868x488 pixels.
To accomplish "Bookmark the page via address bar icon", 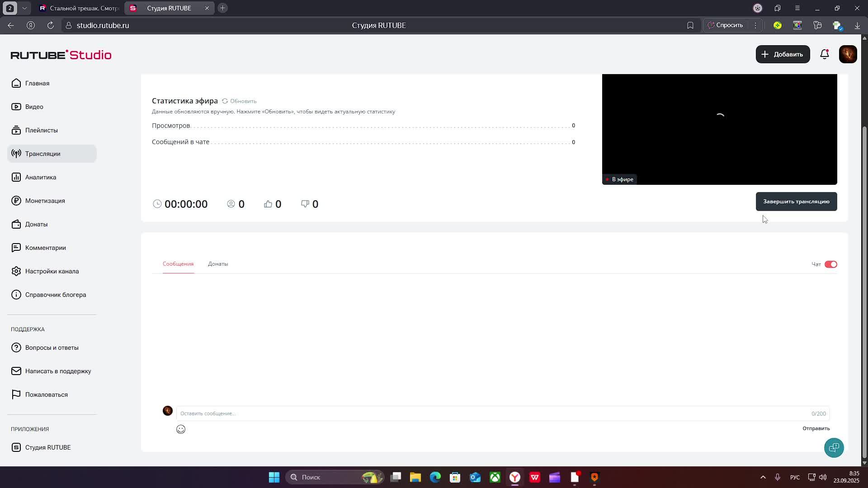I will point(690,25).
